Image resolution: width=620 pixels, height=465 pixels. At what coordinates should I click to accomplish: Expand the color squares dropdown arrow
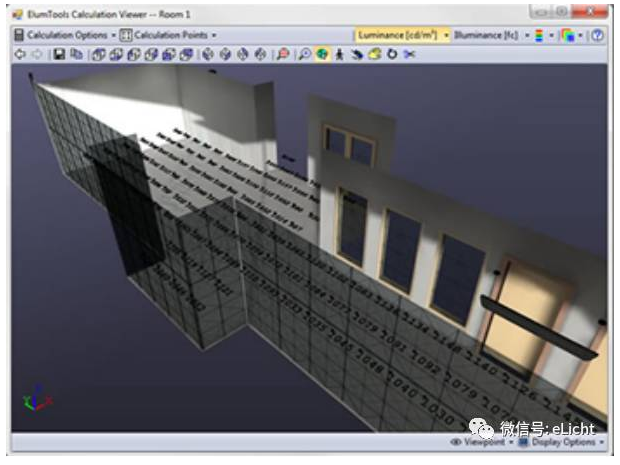[580, 35]
